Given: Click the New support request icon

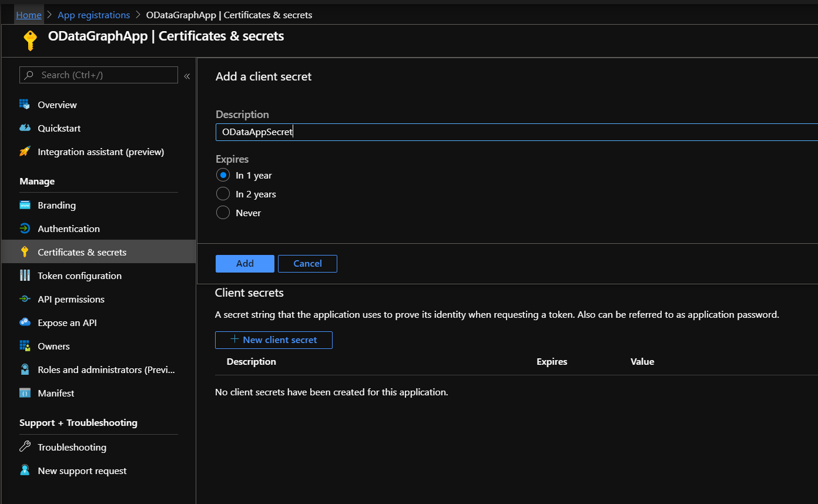Looking at the screenshot, I should (x=25, y=471).
